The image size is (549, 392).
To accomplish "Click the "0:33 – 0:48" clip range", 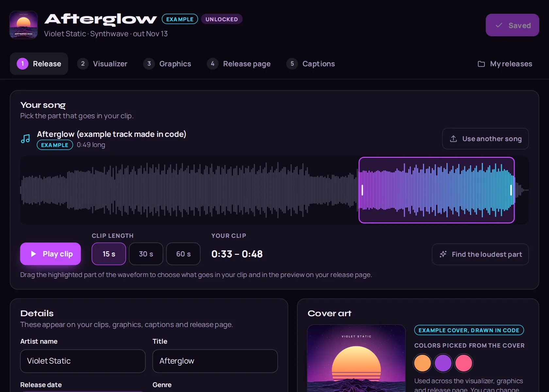I will click(x=237, y=254).
